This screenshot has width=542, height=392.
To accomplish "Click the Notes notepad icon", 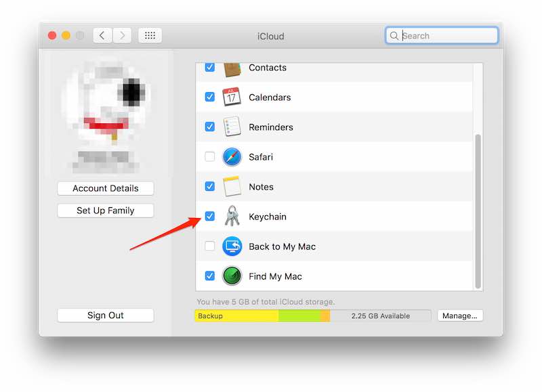I will (x=232, y=186).
